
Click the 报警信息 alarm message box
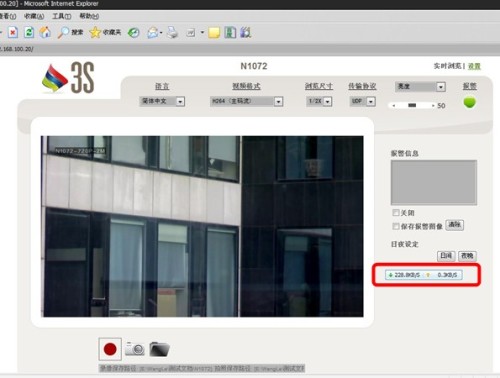tap(434, 182)
